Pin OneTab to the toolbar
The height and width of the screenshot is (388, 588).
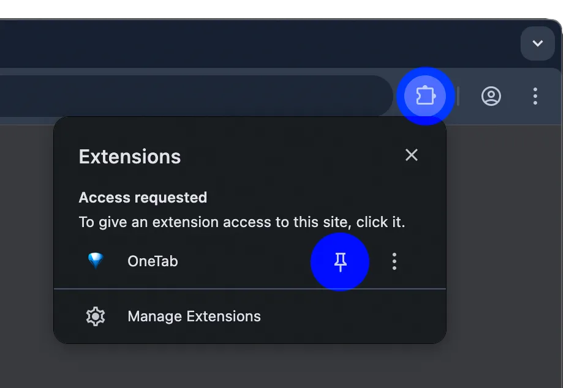tap(341, 262)
